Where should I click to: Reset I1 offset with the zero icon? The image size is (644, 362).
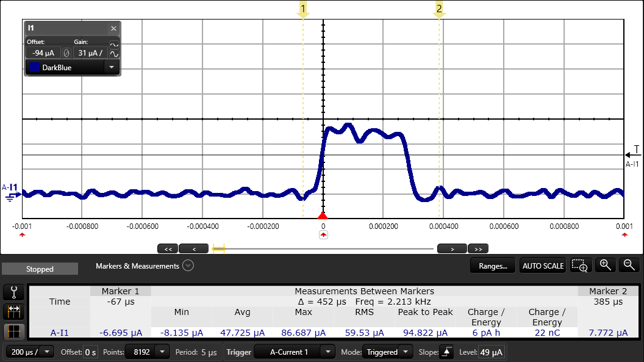click(x=66, y=52)
